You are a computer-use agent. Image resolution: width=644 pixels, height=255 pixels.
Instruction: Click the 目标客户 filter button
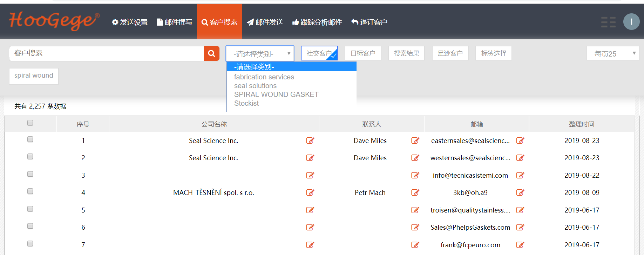click(363, 53)
